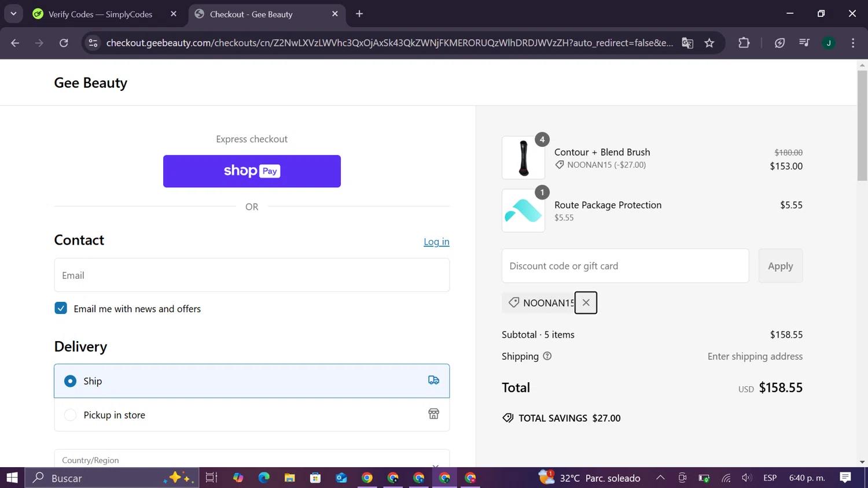
Task: Open the Log in link
Action: [436, 242]
